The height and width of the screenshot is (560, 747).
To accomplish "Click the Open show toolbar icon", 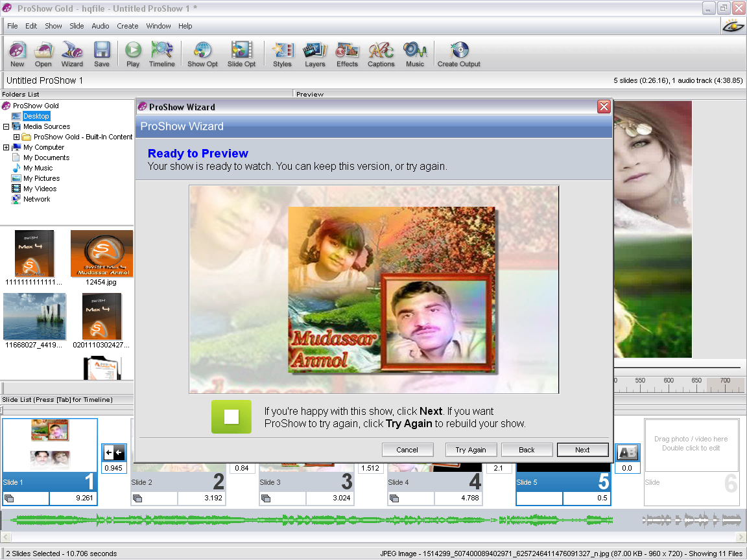I will (43, 54).
